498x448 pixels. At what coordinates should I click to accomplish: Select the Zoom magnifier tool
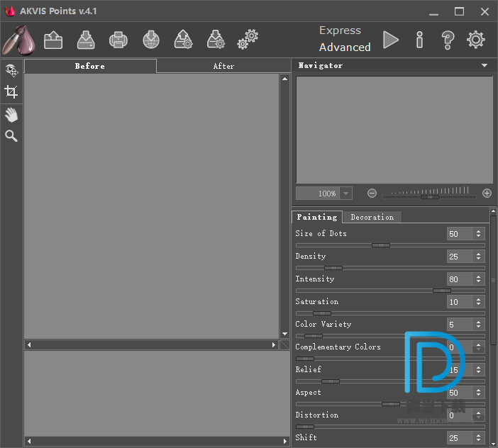point(11,136)
